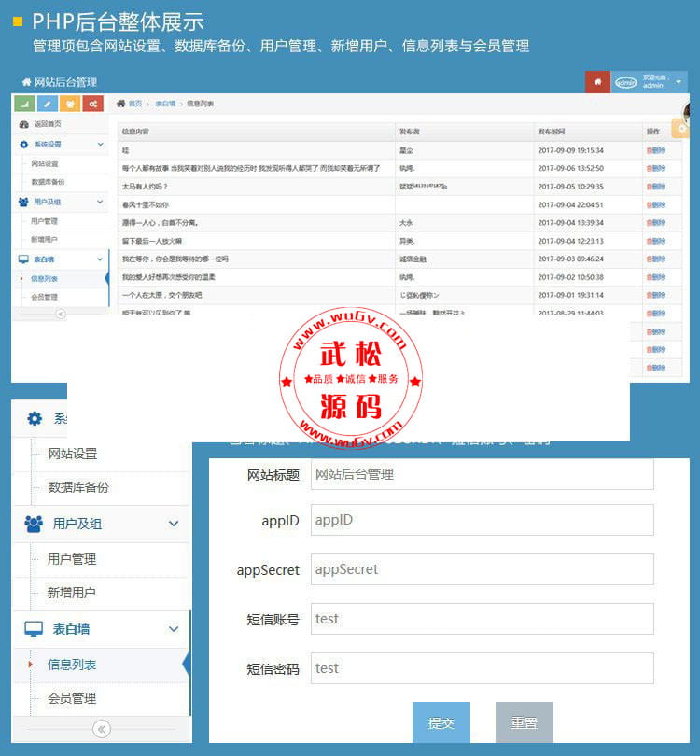
Task: Click the orange settings tab at table edge
Action: pos(680,129)
